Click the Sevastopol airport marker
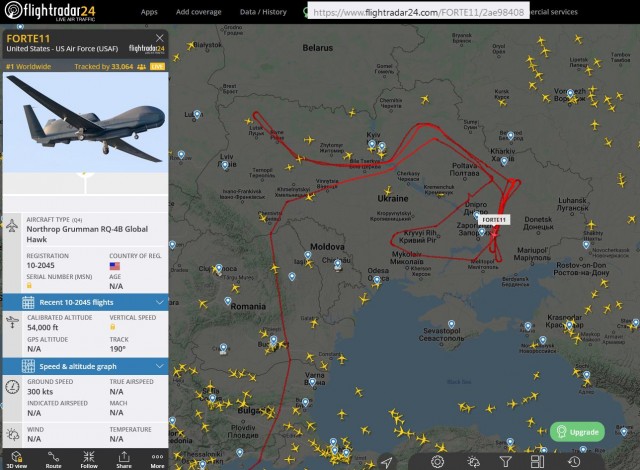 click(x=451, y=324)
